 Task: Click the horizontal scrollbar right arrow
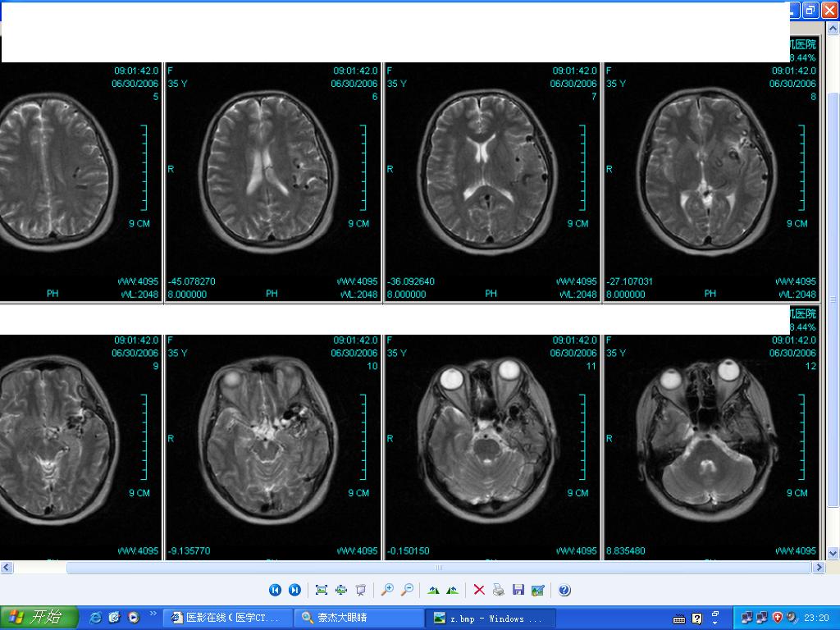[x=819, y=568]
